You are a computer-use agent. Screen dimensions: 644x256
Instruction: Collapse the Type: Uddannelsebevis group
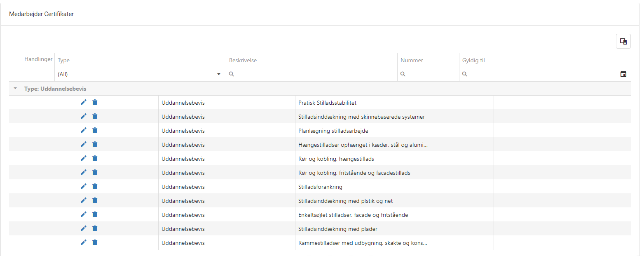16,89
